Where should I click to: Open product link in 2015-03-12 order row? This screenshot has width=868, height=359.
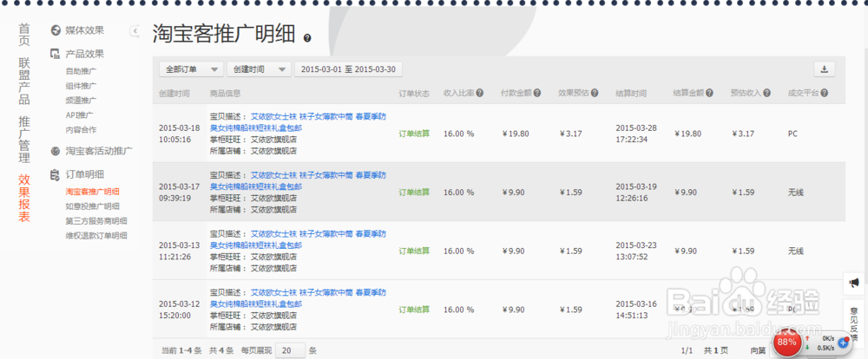click(299, 297)
